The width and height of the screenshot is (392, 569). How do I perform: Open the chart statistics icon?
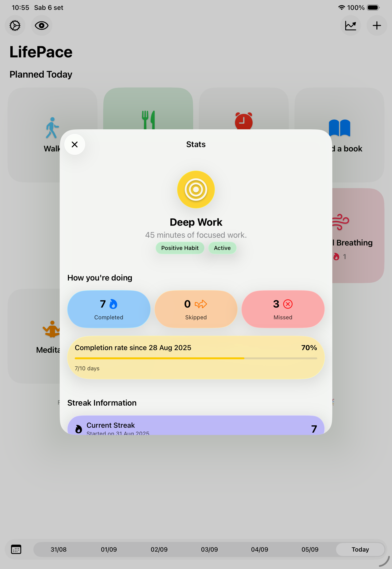pyautogui.click(x=350, y=26)
